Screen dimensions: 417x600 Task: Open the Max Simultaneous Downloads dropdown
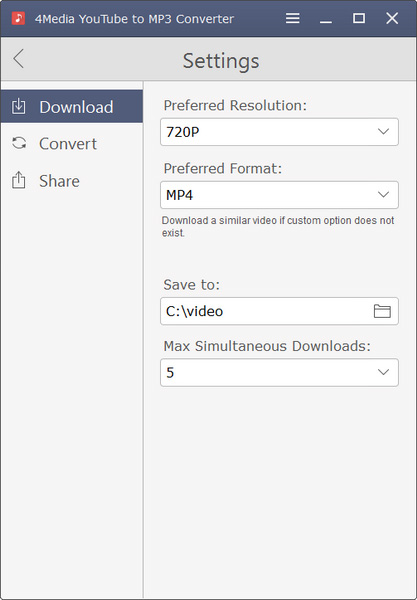[279, 372]
